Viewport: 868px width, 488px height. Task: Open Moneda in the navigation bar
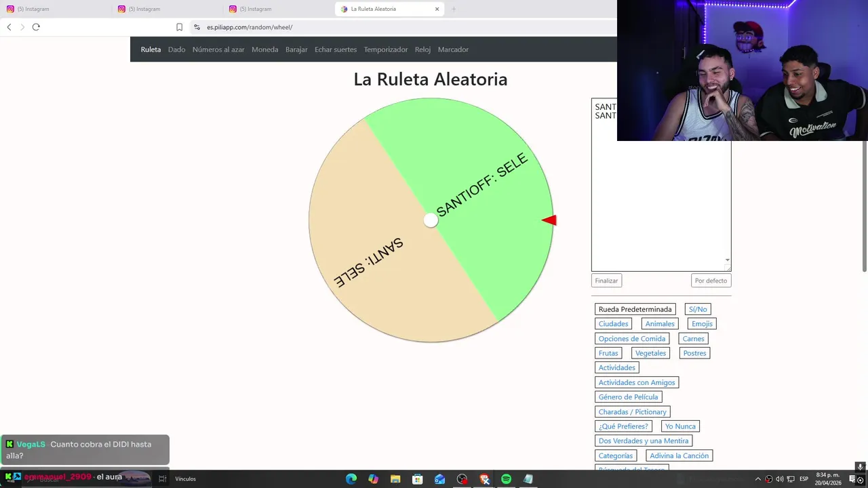tap(264, 49)
